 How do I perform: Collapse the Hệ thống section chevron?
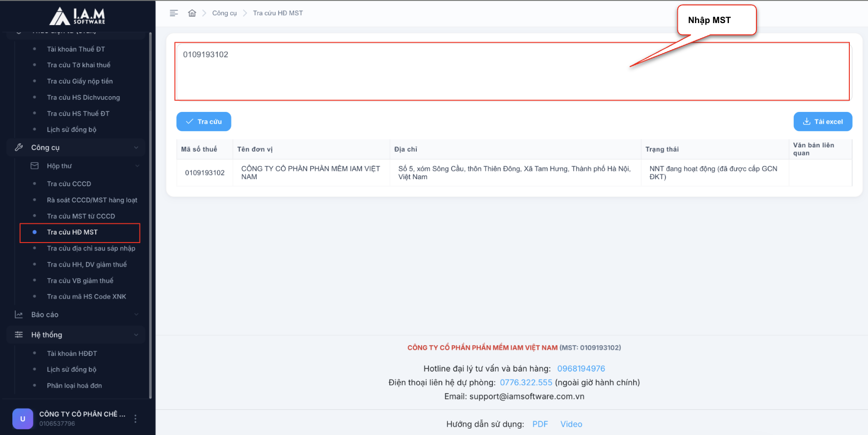(136, 335)
